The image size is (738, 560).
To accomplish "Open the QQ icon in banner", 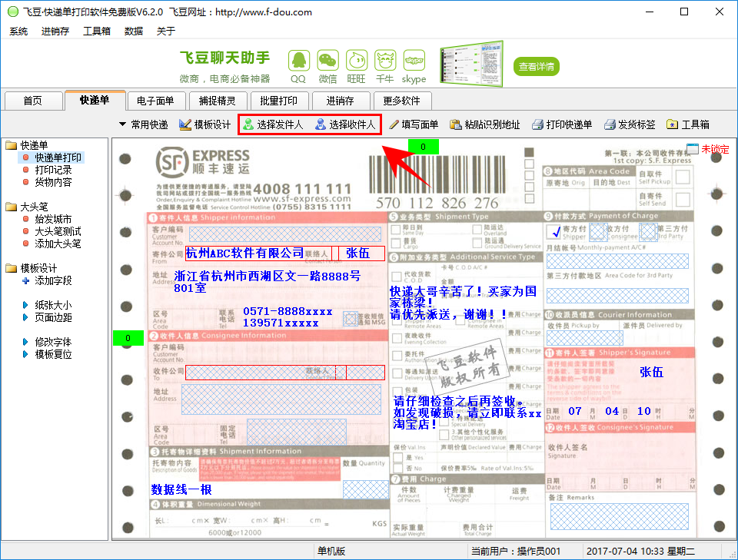I will click(298, 61).
